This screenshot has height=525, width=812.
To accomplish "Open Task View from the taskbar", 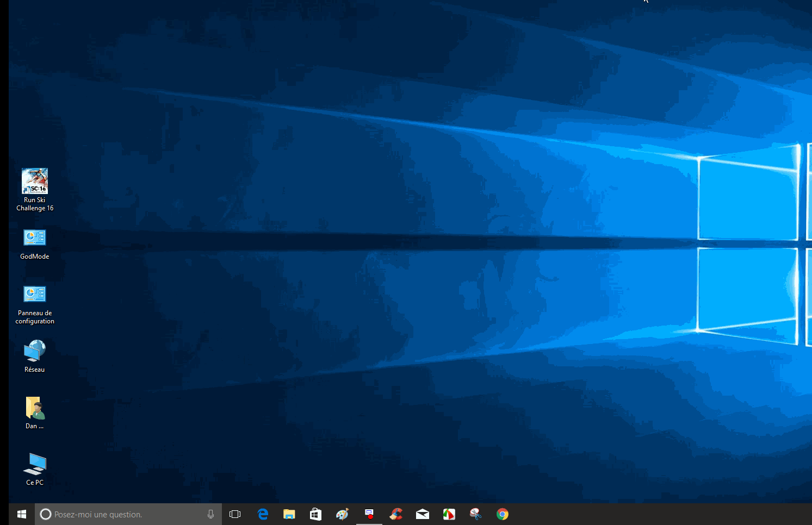I will (235, 514).
